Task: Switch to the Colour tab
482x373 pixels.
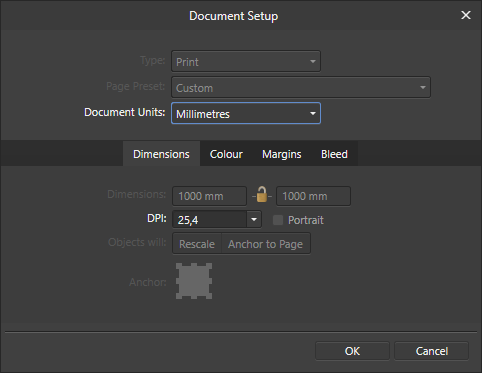Action: 226,154
